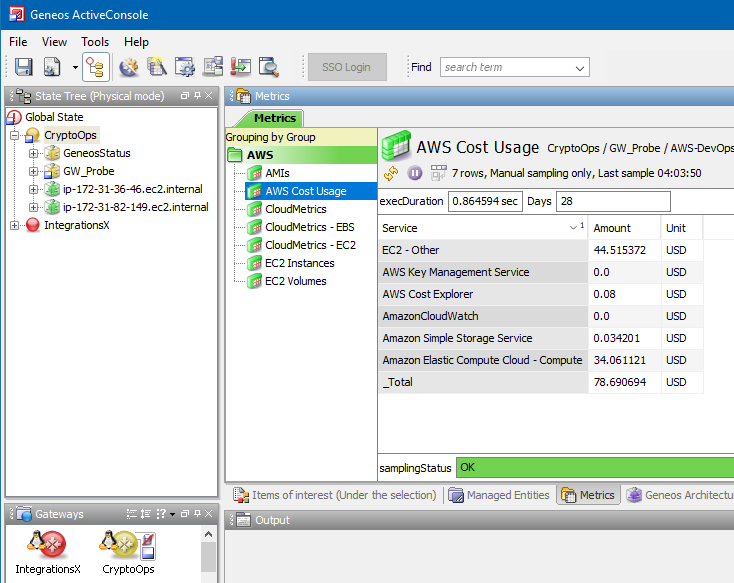The height and width of the screenshot is (583, 734).
Task: Select Global State in the tree
Action: coord(54,117)
